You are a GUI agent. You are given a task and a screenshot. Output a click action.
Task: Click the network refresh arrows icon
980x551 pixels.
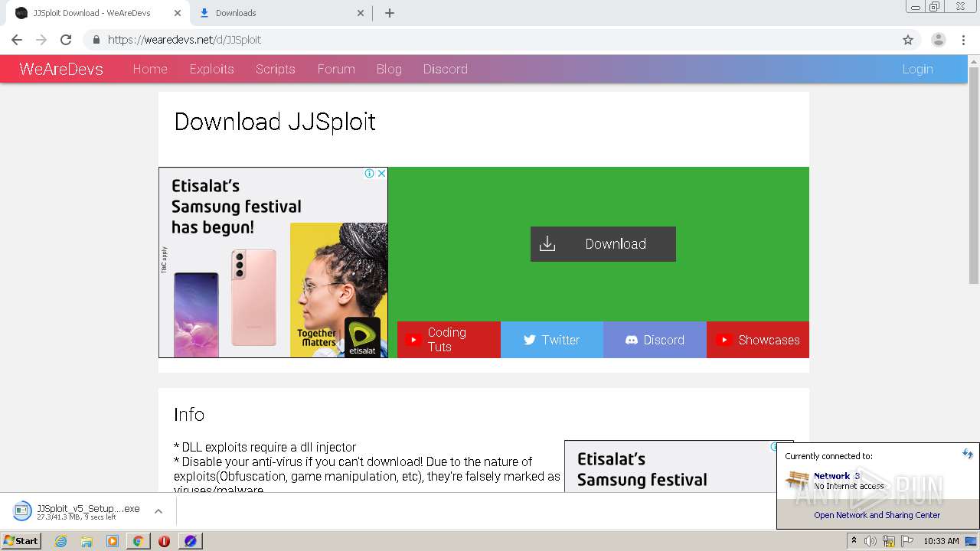click(968, 454)
